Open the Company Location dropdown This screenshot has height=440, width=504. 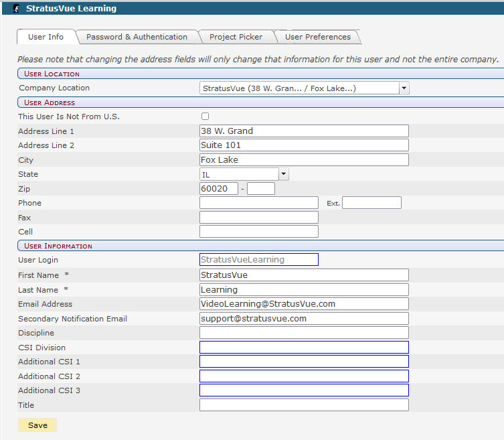tap(304, 88)
